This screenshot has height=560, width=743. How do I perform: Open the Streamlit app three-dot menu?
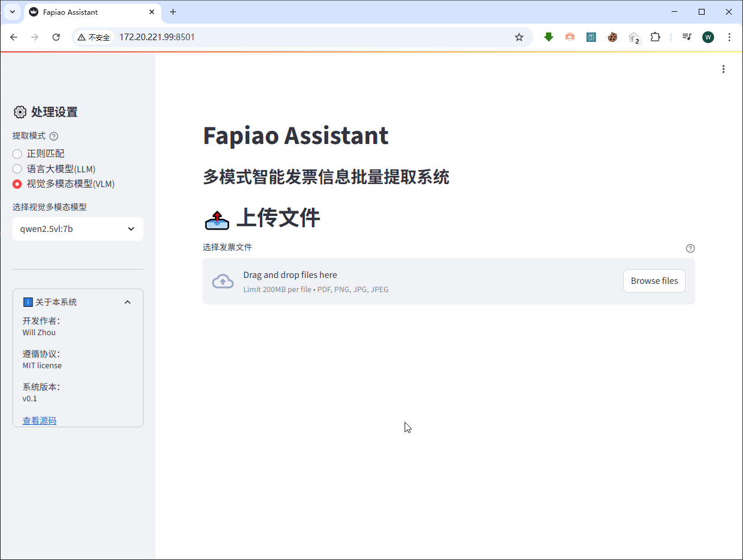pyautogui.click(x=724, y=69)
